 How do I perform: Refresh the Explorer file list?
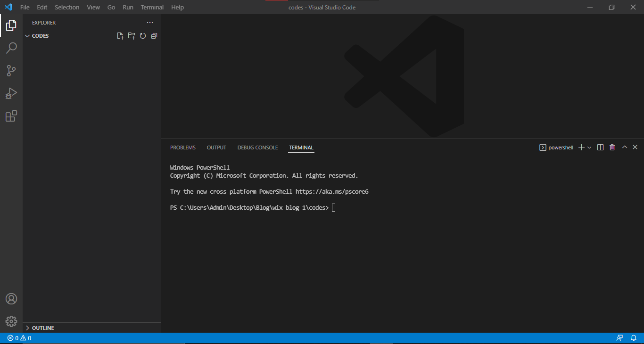tap(143, 36)
